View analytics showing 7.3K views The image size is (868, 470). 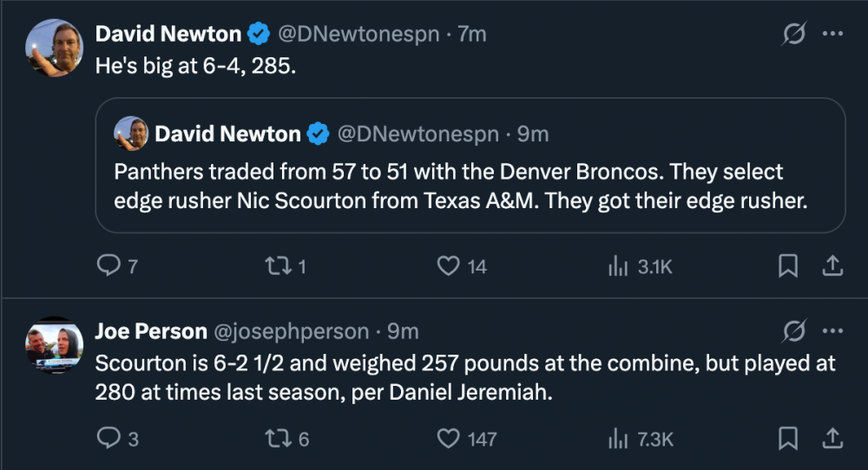pyautogui.click(x=617, y=439)
